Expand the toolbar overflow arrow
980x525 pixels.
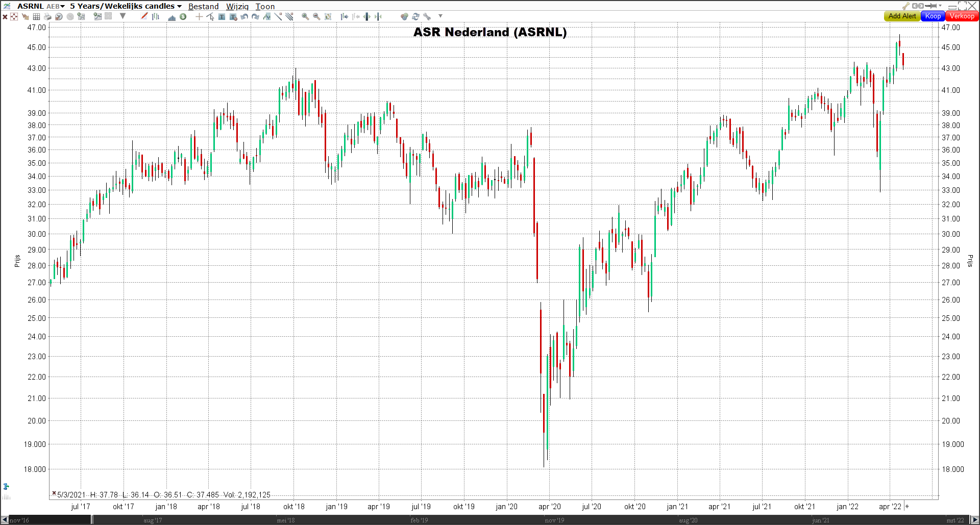click(x=440, y=16)
